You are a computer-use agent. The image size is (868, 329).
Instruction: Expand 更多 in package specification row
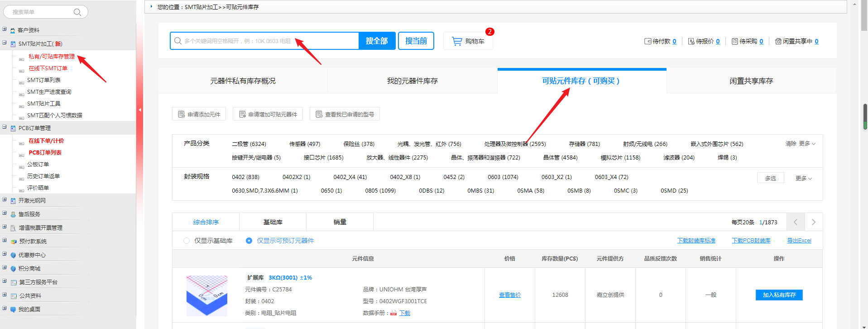pyautogui.click(x=803, y=178)
